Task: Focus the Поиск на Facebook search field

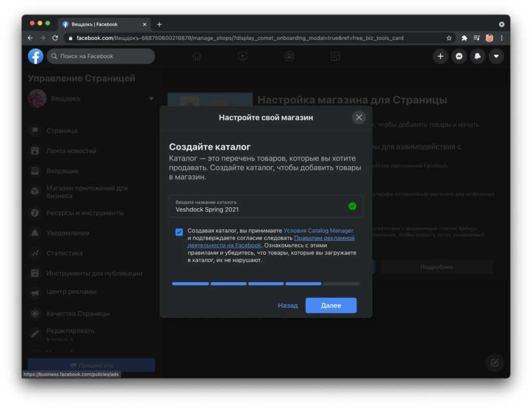Action: click(101, 56)
